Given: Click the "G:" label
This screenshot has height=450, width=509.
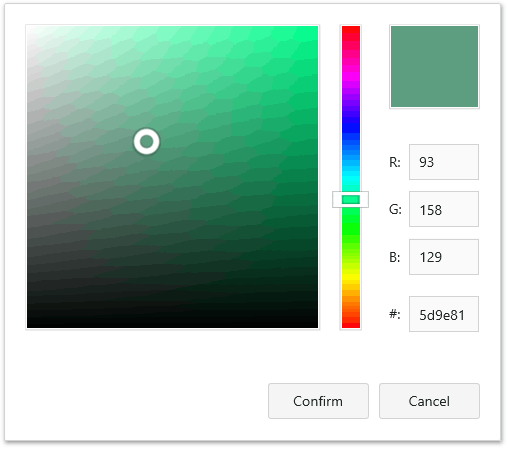Looking at the screenshot, I should coord(395,210).
